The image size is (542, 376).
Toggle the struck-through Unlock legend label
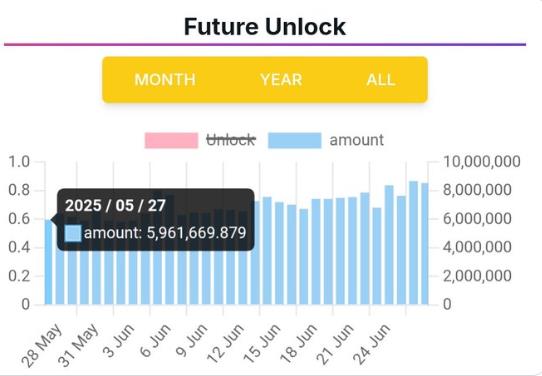click(231, 140)
